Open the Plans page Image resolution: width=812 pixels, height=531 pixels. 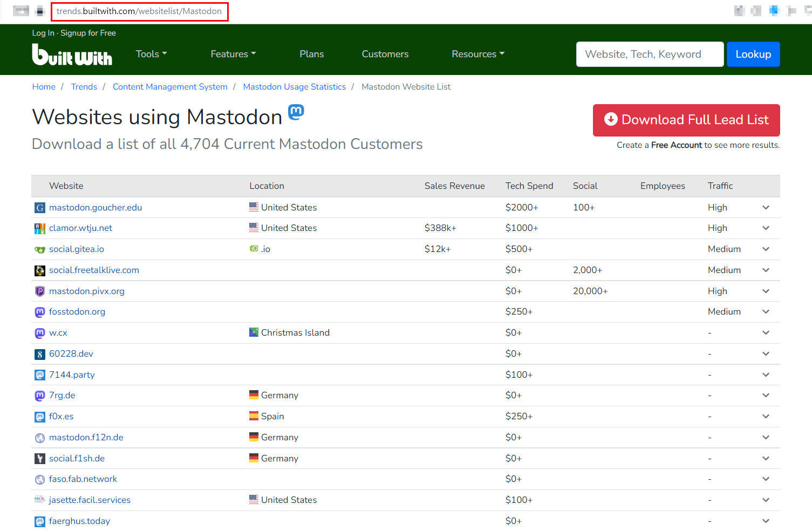point(312,54)
